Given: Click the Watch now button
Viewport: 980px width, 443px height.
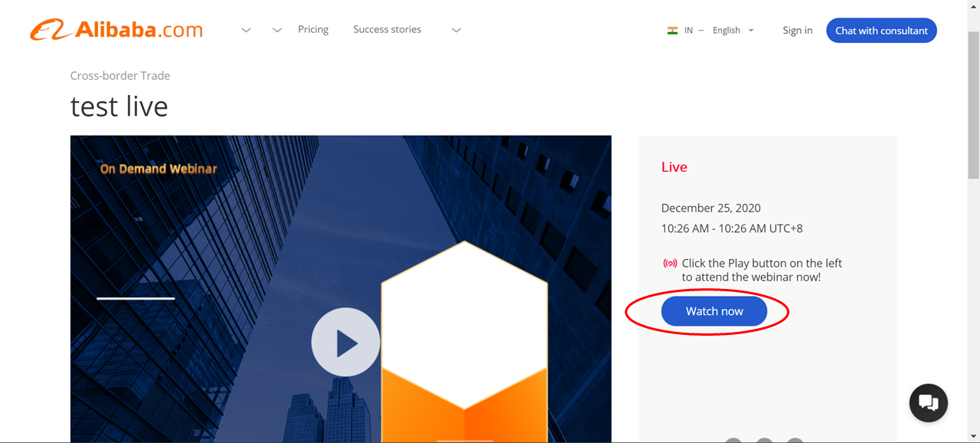Looking at the screenshot, I should pos(714,311).
